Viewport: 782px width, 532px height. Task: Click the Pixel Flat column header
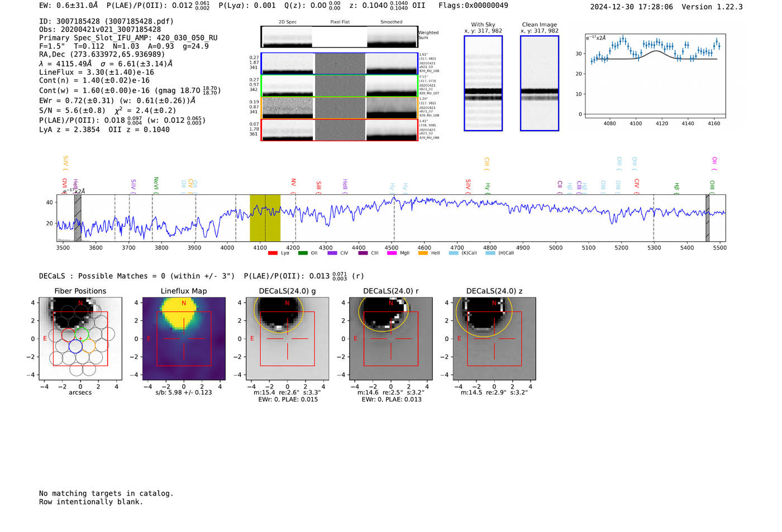point(340,22)
